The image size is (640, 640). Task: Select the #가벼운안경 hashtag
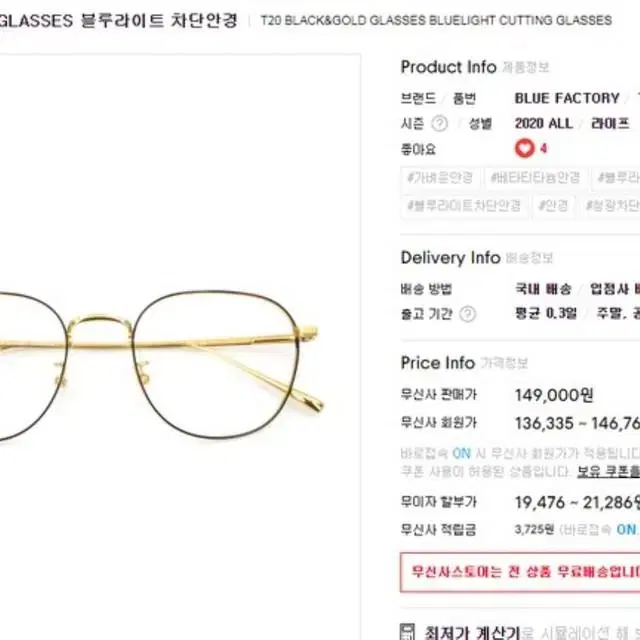[440, 178]
